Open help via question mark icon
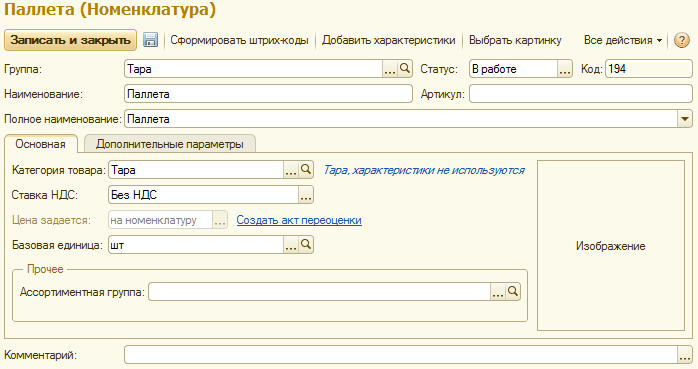This screenshot has height=369, width=698. click(x=682, y=40)
